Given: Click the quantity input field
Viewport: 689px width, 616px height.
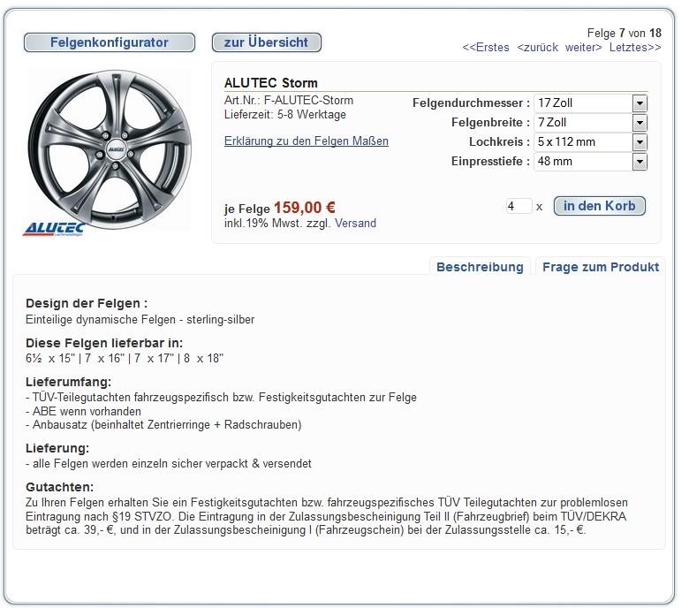Looking at the screenshot, I should (x=519, y=207).
